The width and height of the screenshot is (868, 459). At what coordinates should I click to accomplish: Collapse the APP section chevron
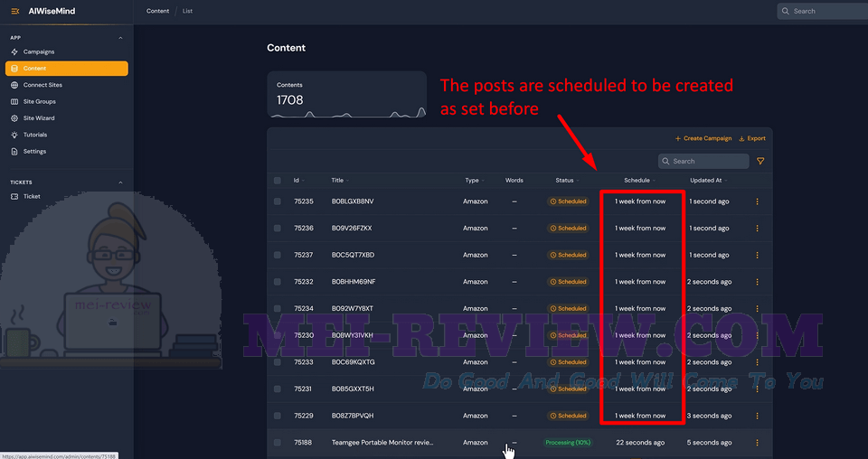[120, 38]
